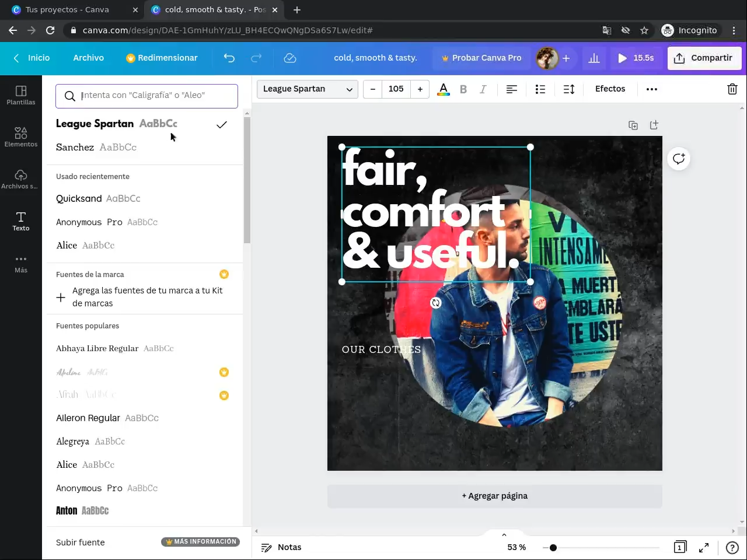Add a new page with the top-right icon
The height and width of the screenshot is (560, 747).
654,125
